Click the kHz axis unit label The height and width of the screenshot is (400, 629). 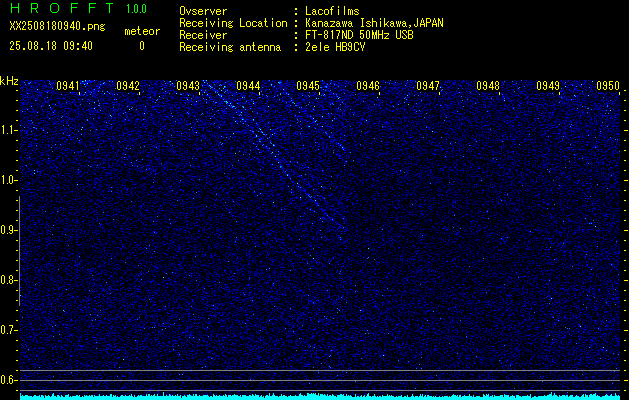pos(9,81)
